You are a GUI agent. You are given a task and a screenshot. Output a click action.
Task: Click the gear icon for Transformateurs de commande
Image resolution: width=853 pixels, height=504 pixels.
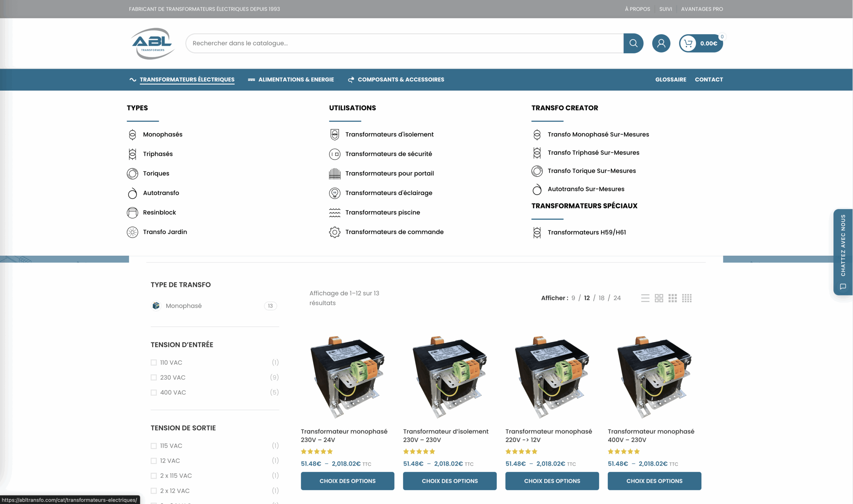(x=335, y=232)
